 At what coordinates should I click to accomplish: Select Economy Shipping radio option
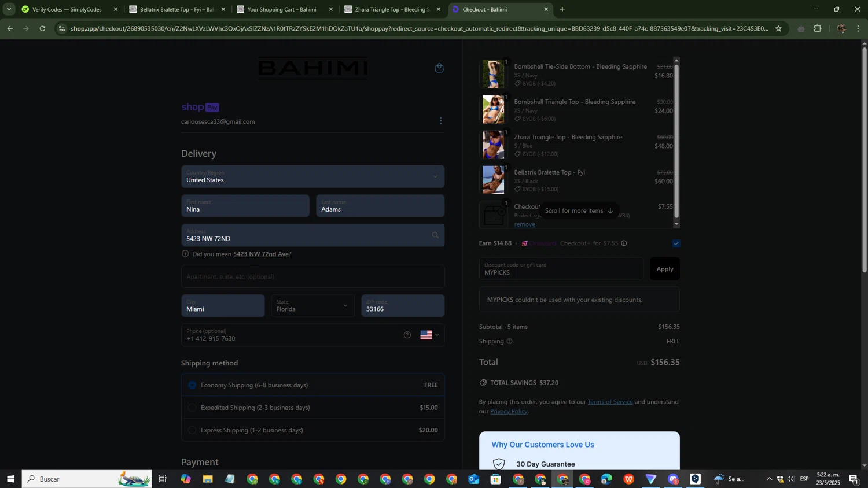click(x=193, y=385)
